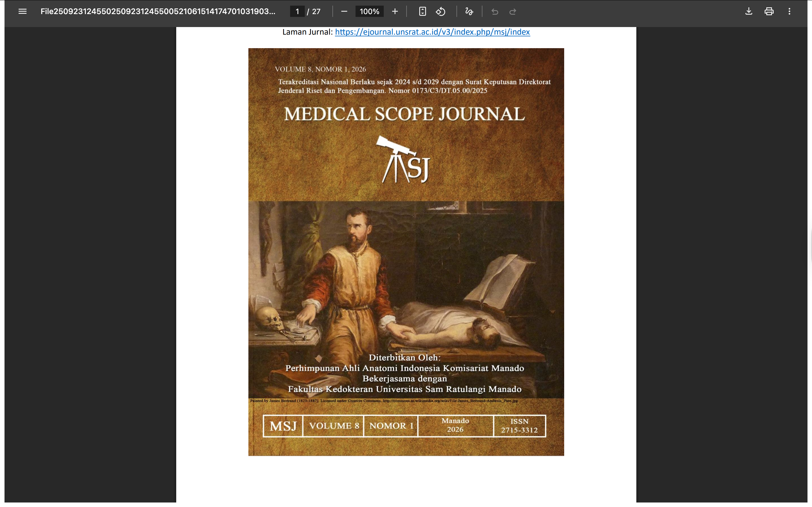812x507 pixels.
Task: Open the ejournal.unsrat.ac.id journal link
Action: click(x=432, y=32)
